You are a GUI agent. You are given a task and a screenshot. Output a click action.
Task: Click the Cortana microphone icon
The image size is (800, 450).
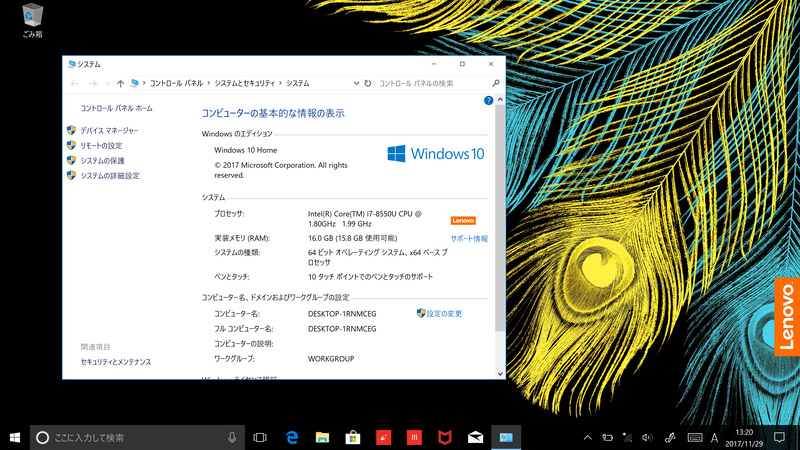[232, 437]
